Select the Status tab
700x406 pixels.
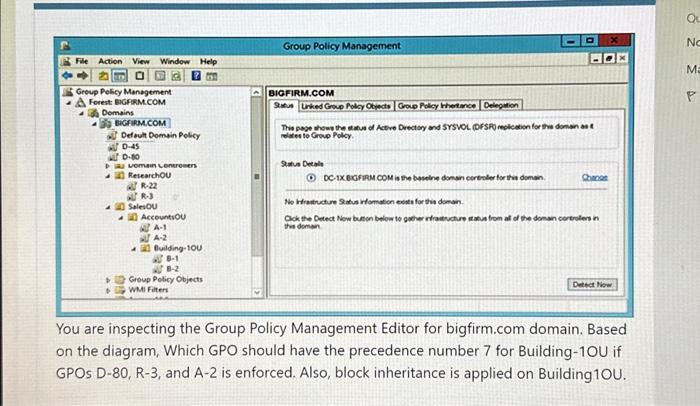point(283,105)
